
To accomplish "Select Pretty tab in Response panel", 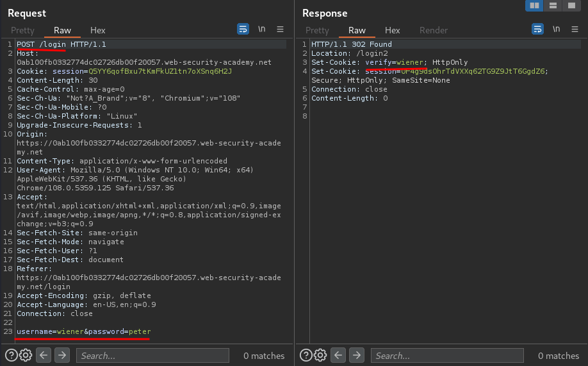I will [317, 30].
